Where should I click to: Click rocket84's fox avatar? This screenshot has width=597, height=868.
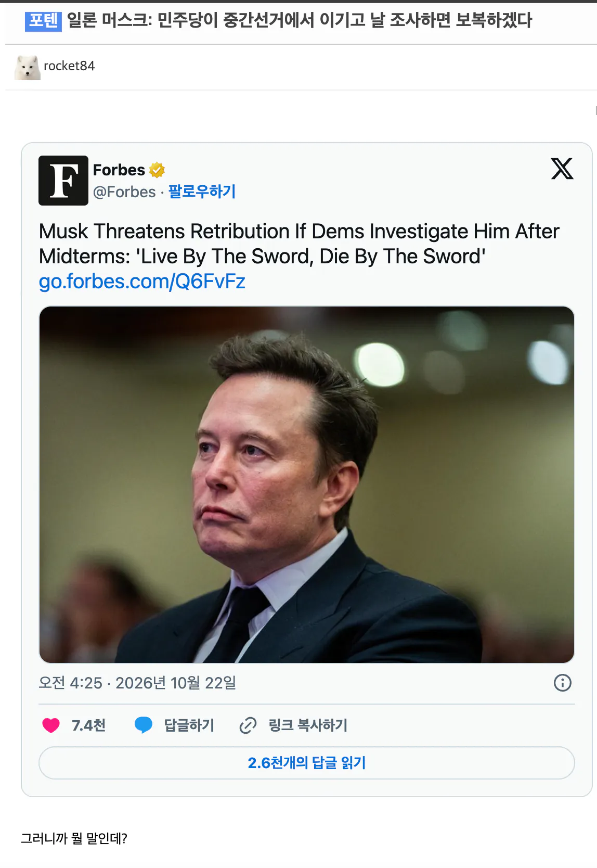pos(27,67)
